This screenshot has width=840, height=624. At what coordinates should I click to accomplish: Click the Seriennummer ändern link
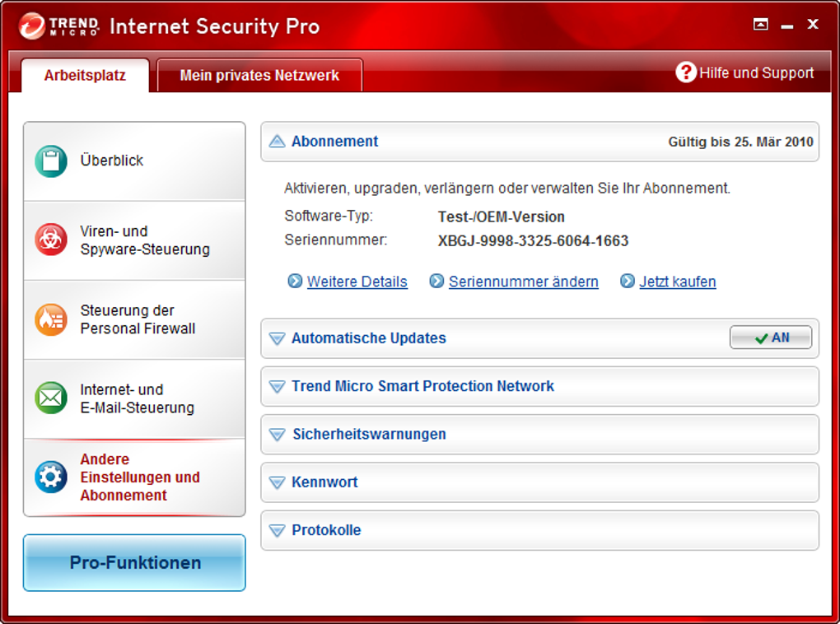tap(524, 281)
